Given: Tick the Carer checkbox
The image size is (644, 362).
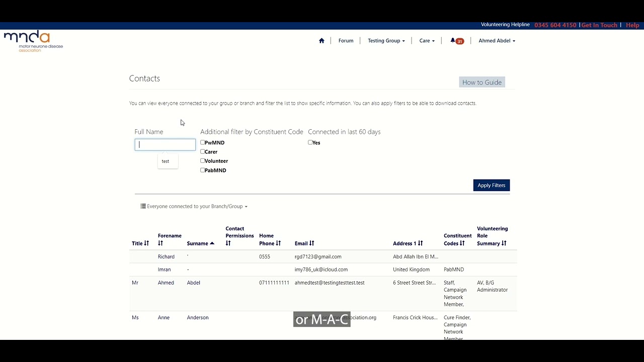Looking at the screenshot, I should [x=203, y=151].
